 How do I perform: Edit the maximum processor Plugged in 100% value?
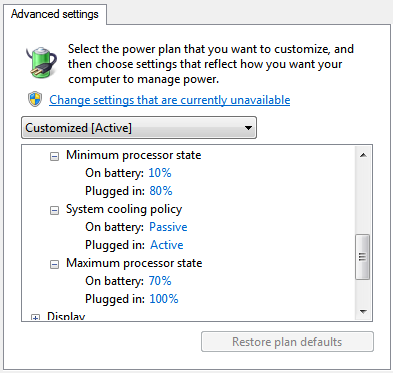pyautogui.click(x=164, y=299)
